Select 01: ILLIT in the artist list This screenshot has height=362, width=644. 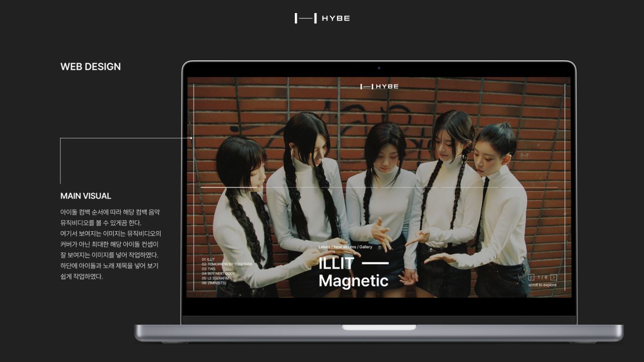[208, 259]
